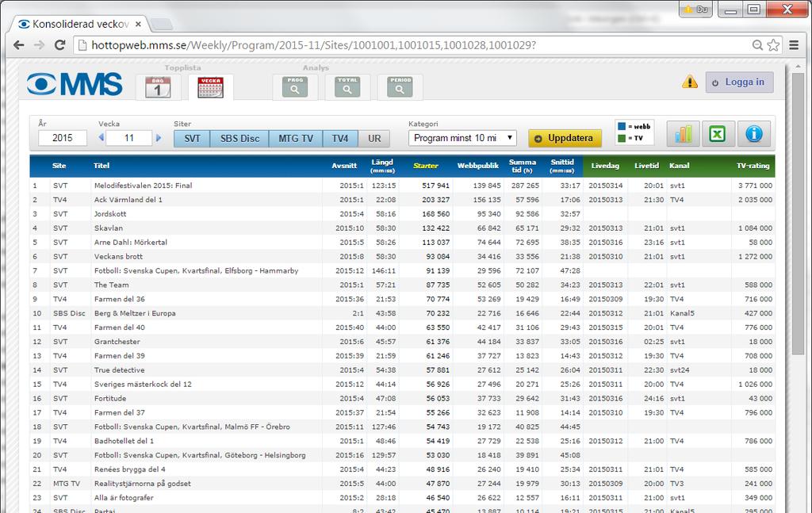This screenshot has width=812, height=513.
Task: Open the Prog analysis search icon
Action: coord(295,87)
